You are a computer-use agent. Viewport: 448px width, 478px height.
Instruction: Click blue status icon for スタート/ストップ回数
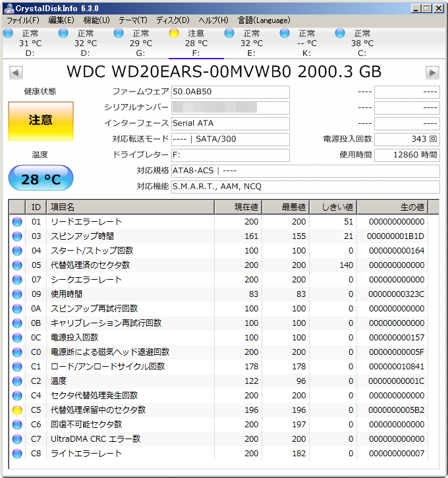(x=17, y=251)
